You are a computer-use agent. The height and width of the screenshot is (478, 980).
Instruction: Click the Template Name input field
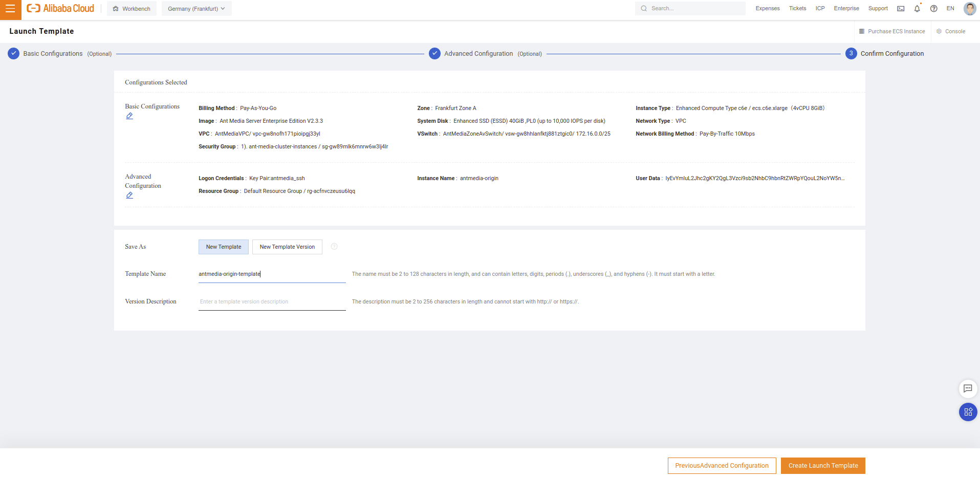pyautogui.click(x=272, y=274)
